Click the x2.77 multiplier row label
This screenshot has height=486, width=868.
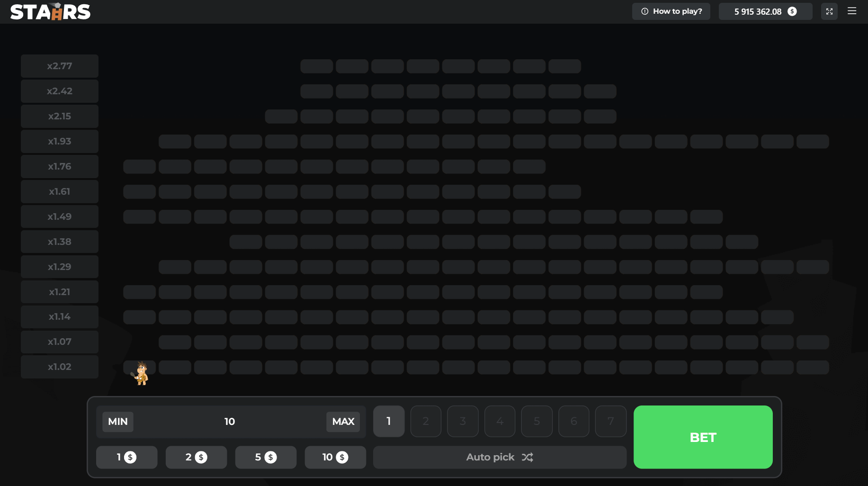(x=60, y=66)
